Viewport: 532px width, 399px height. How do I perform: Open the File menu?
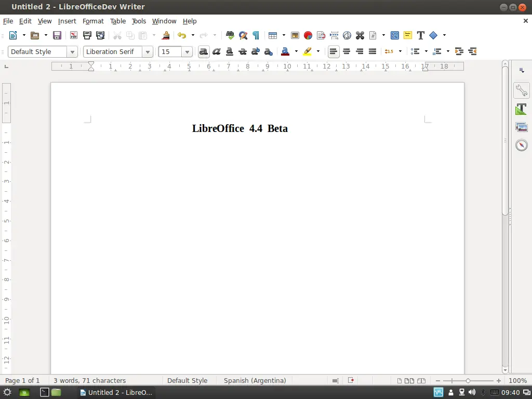coord(8,21)
